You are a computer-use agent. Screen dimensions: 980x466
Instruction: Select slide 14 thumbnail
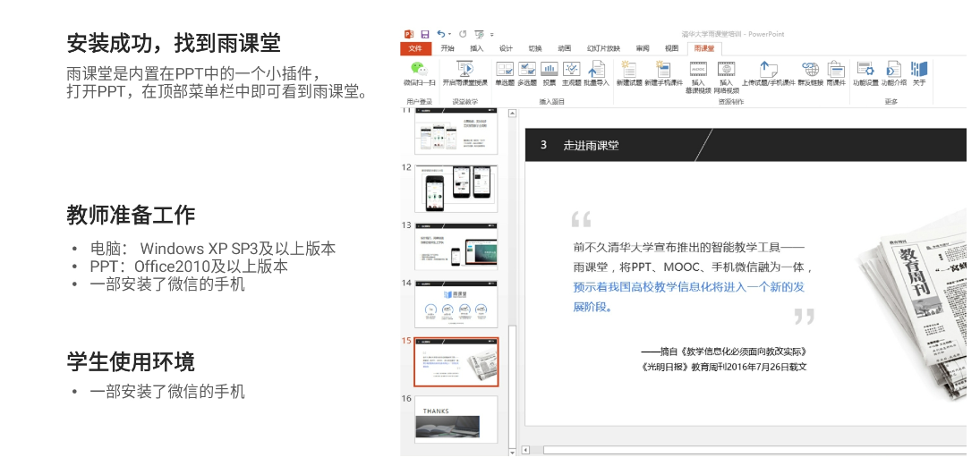[456, 304]
